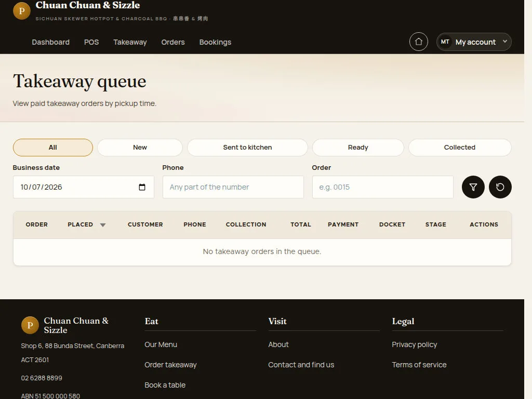The image size is (532, 399).
Task: Click the COLLECTION column header
Action: pyautogui.click(x=246, y=224)
